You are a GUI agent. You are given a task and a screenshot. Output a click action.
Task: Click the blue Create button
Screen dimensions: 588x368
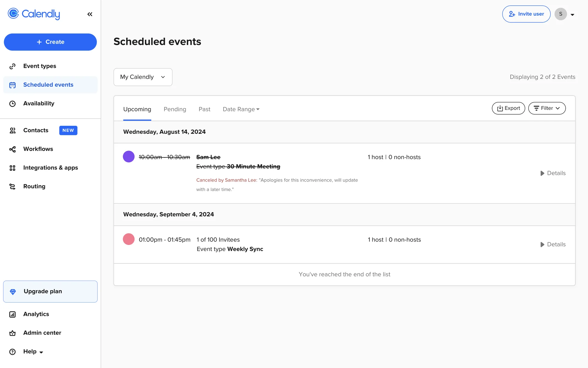pyautogui.click(x=50, y=42)
